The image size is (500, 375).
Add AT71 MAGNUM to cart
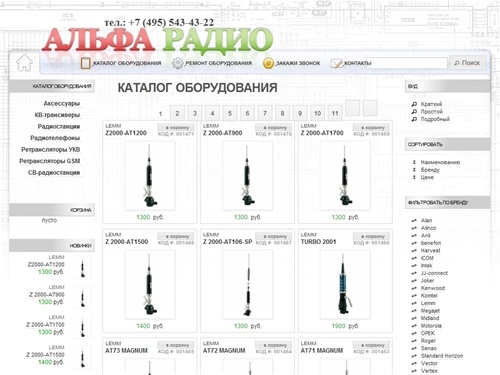(x=371, y=345)
